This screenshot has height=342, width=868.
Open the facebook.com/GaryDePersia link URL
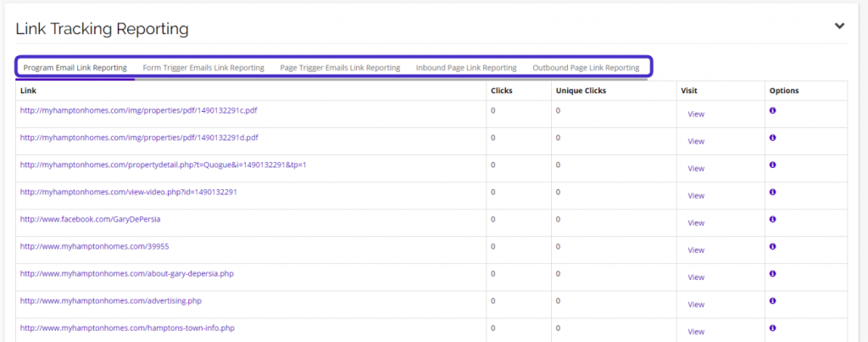[x=90, y=219]
